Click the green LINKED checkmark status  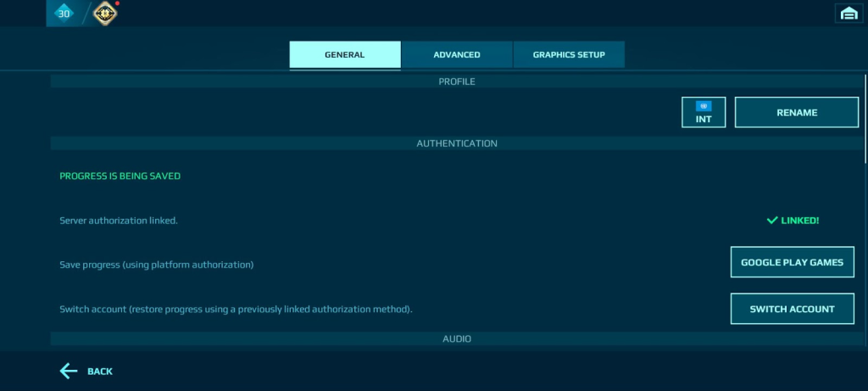point(793,221)
